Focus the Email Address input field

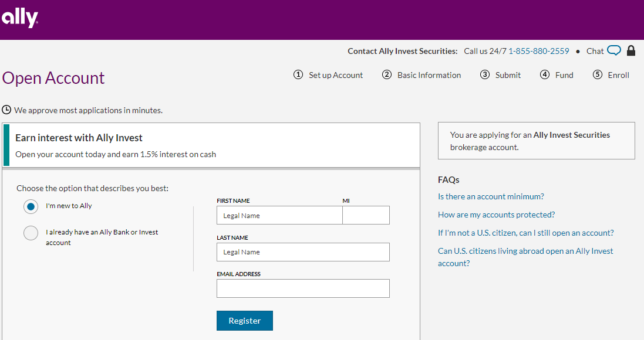303,288
